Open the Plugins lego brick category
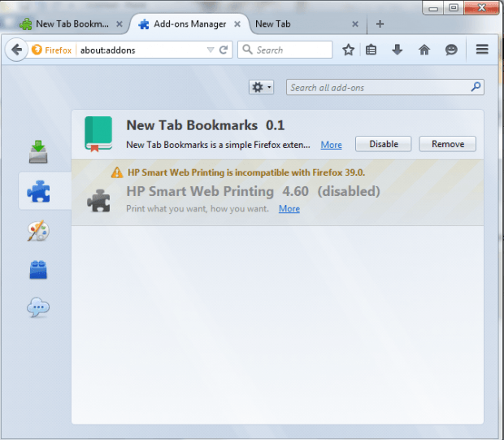 click(38, 269)
